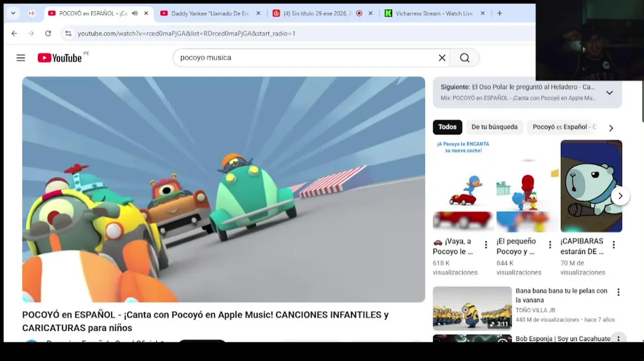Close the POCOYÓ en ESPAÑOL tab
This screenshot has width=644, height=361.
coord(146,14)
